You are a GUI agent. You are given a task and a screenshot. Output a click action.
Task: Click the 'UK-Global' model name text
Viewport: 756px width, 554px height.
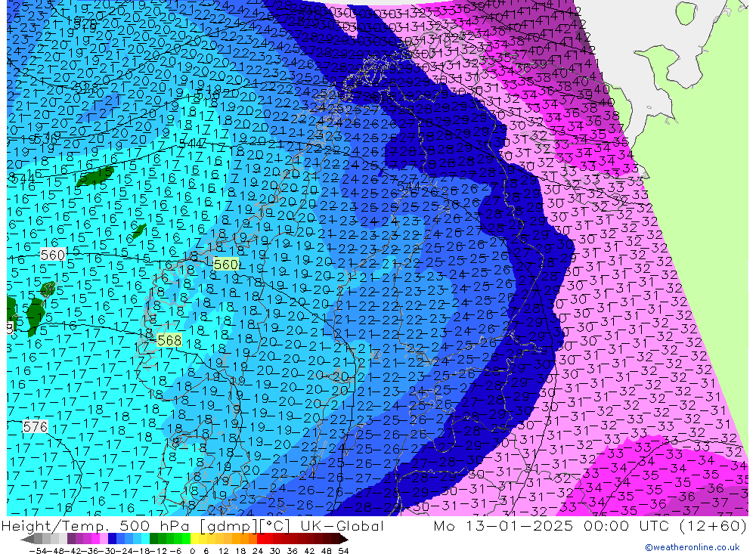[342, 525]
